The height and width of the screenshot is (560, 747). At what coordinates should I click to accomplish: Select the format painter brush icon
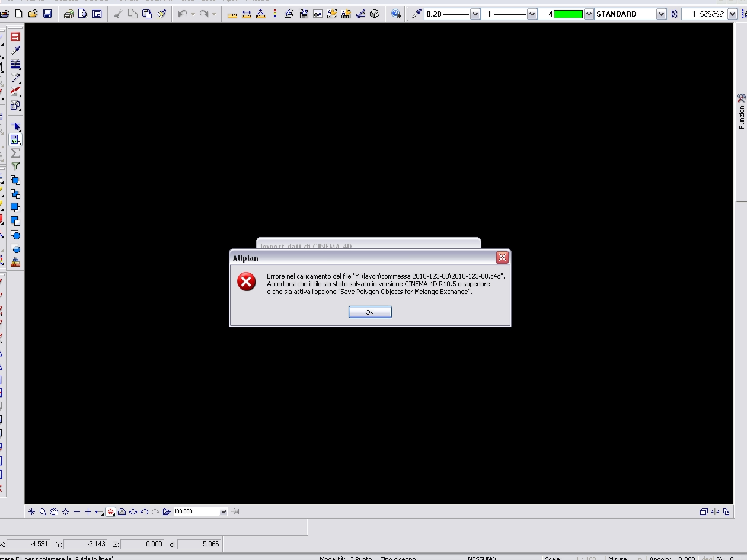click(161, 14)
